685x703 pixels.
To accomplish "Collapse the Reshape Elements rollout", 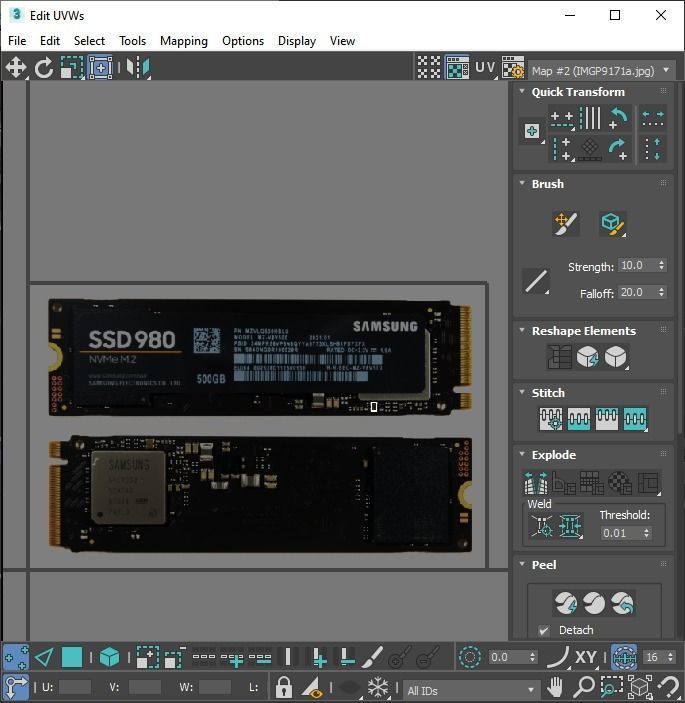I will click(x=522, y=330).
